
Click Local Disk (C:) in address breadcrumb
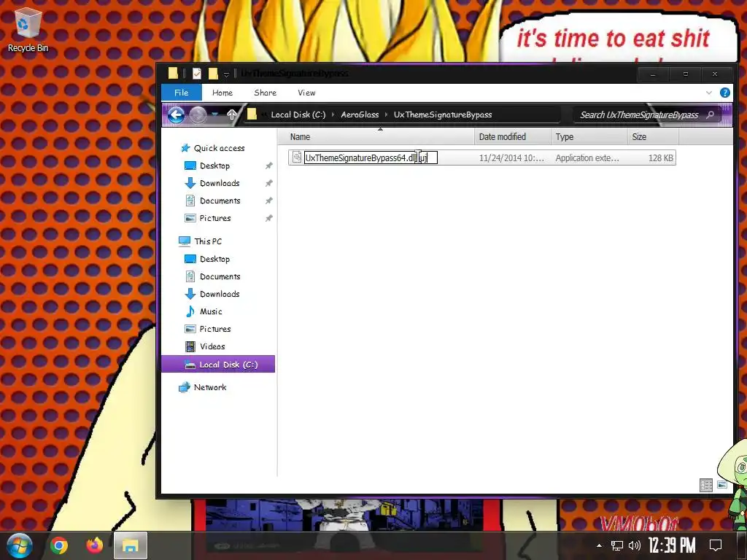(x=298, y=114)
